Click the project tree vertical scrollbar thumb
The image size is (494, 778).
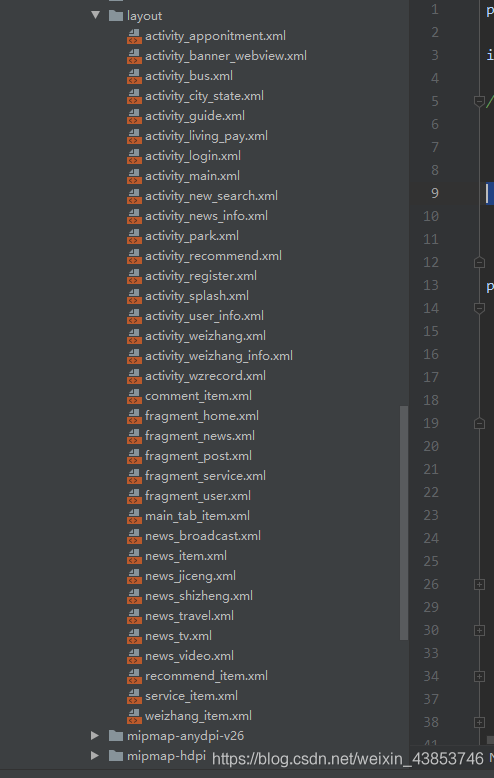[x=404, y=523]
